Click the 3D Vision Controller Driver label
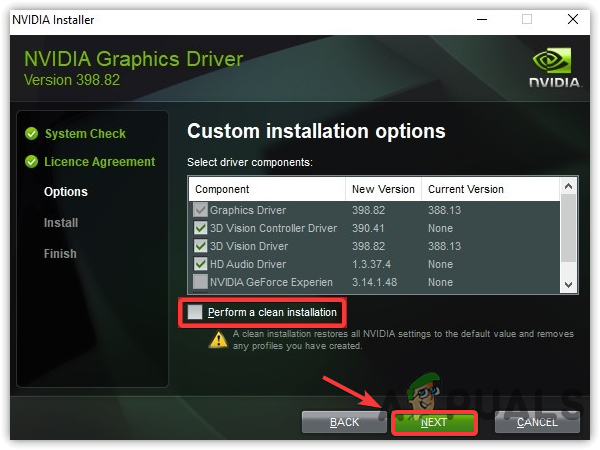Viewport: 600px width, 450px height. [273, 228]
